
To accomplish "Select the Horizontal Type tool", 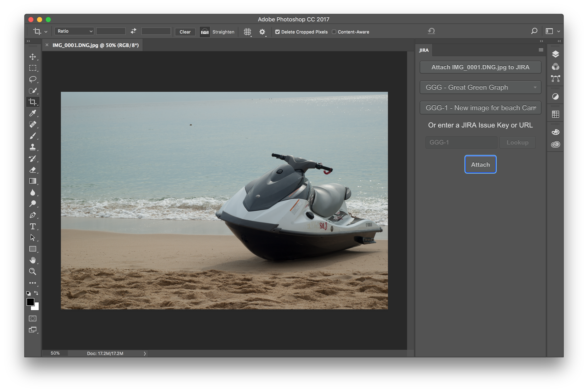I will pyautogui.click(x=32, y=226).
